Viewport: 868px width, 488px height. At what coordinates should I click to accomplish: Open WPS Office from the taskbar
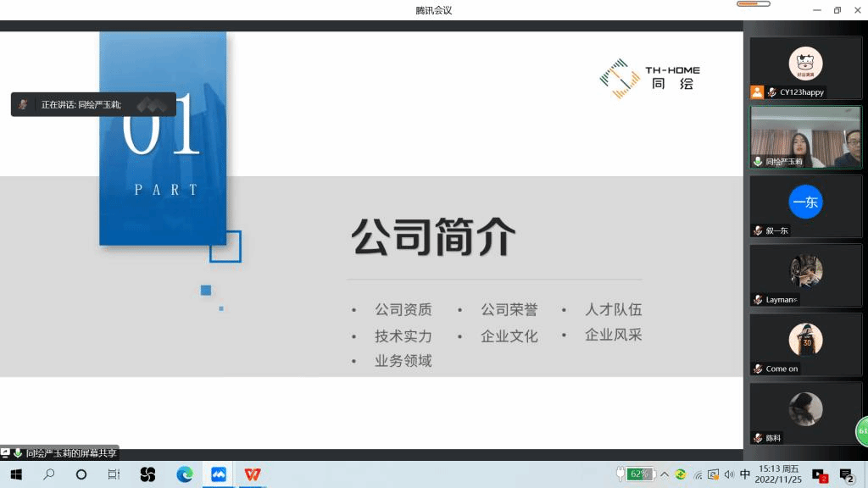tap(253, 474)
